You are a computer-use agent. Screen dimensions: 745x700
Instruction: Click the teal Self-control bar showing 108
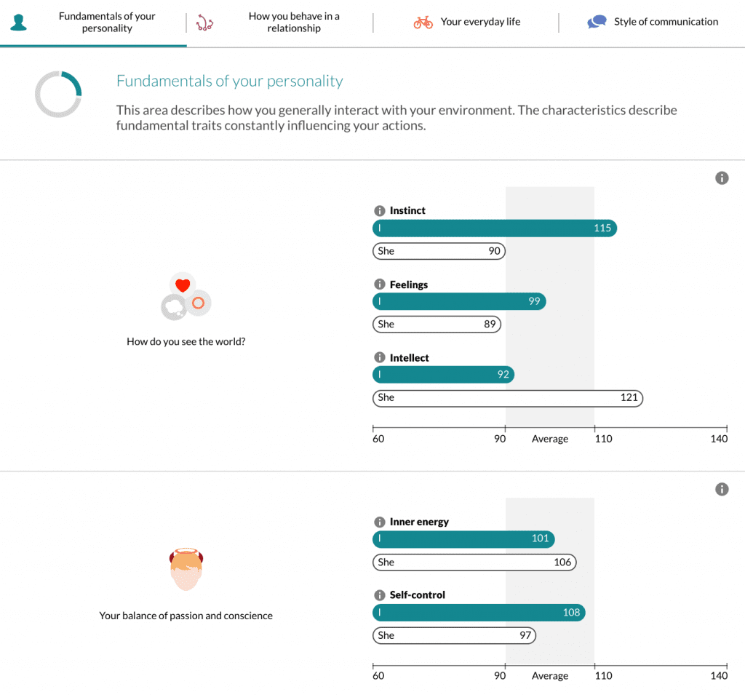478,613
